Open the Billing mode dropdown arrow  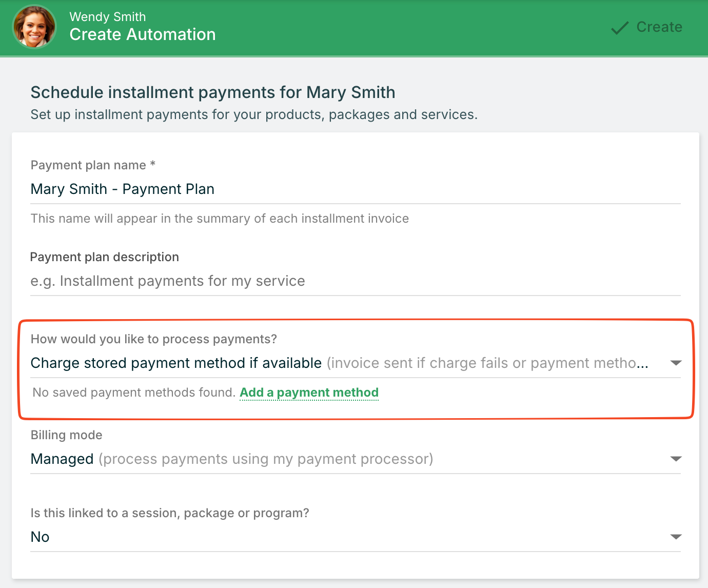pyautogui.click(x=676, y=459)
